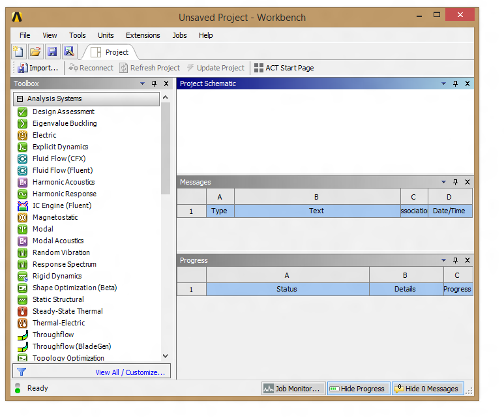Select the Static Structural analysis icon
The width and height of the screenshot is (504, 420).
point(22,299)
